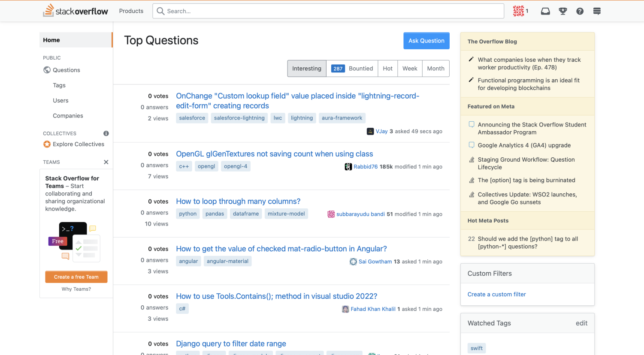Open Django query filter date range question
644x355 pixels.
point(231,344)
